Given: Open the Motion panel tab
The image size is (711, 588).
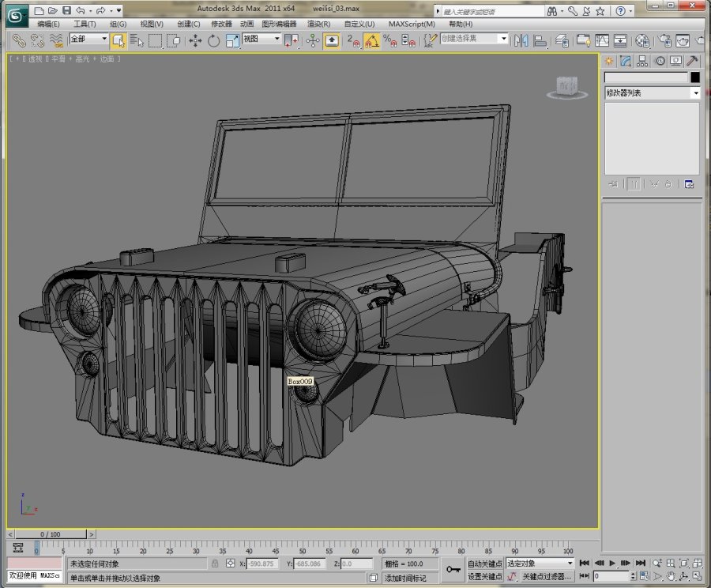Looking at the screenshot, I should pos(660,61).
